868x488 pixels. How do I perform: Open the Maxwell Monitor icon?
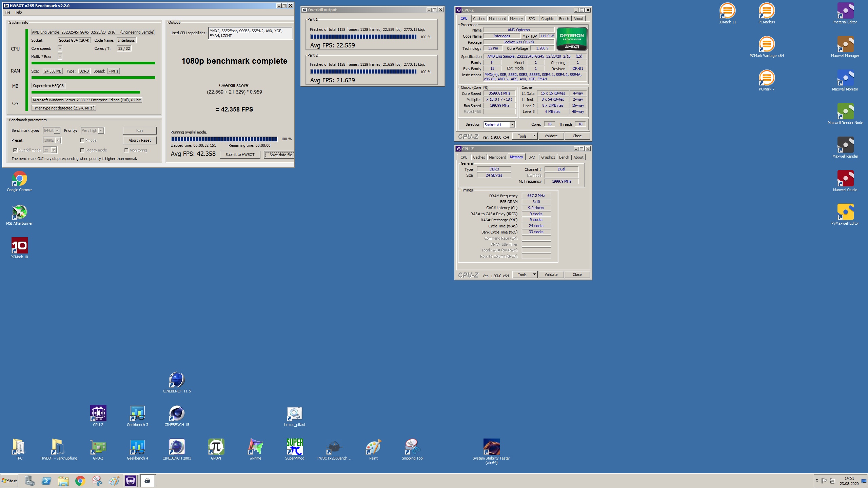pos(845,81)
